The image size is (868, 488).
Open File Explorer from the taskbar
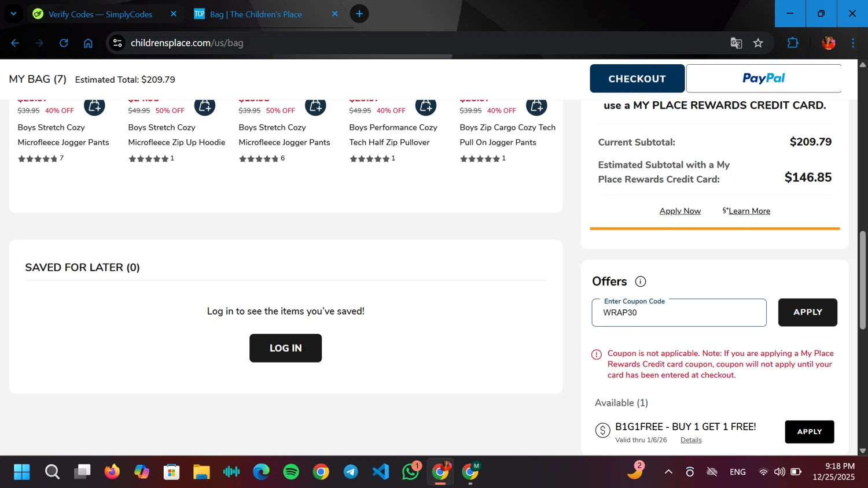coord(201,472)
